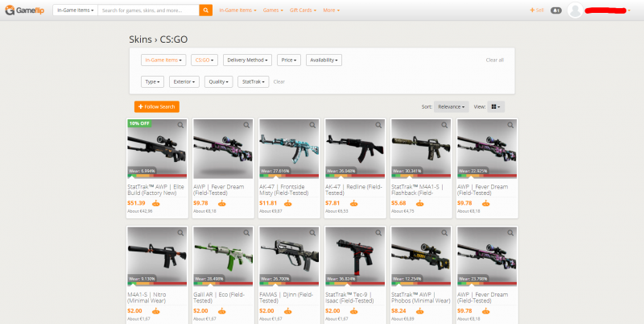
Task: Zoom magnifier on AK-47 Redline card
Action: pos(378,125)
